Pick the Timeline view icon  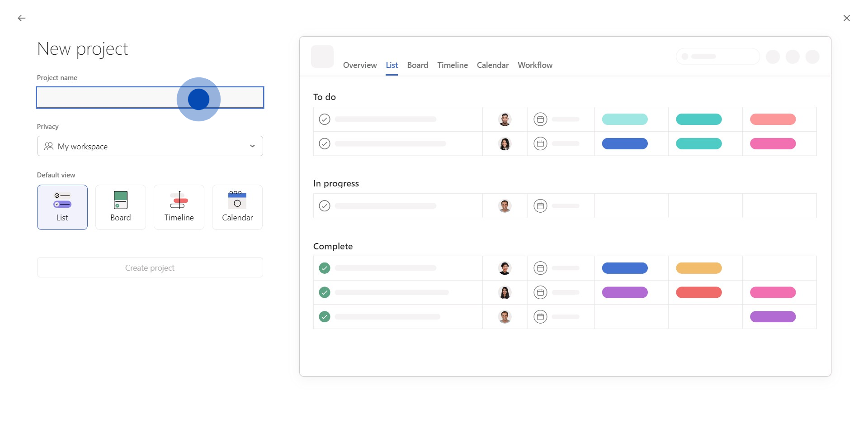coord(179,200)
